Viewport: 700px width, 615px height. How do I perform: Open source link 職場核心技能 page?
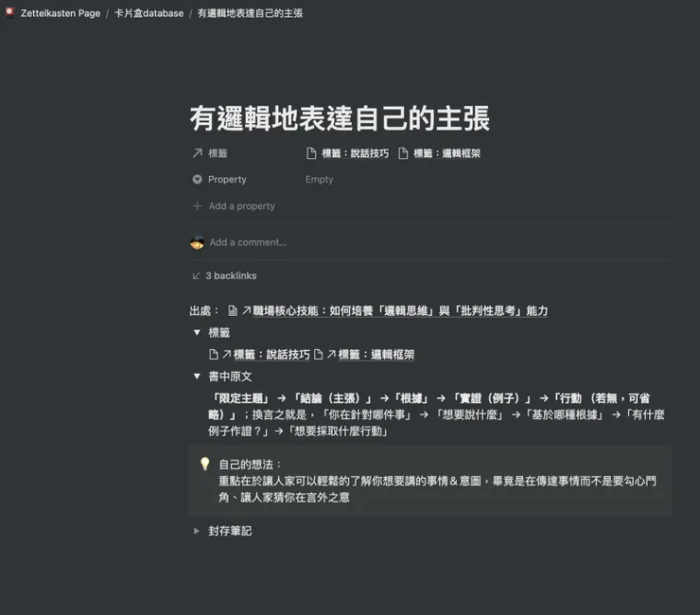pos(400,310)
